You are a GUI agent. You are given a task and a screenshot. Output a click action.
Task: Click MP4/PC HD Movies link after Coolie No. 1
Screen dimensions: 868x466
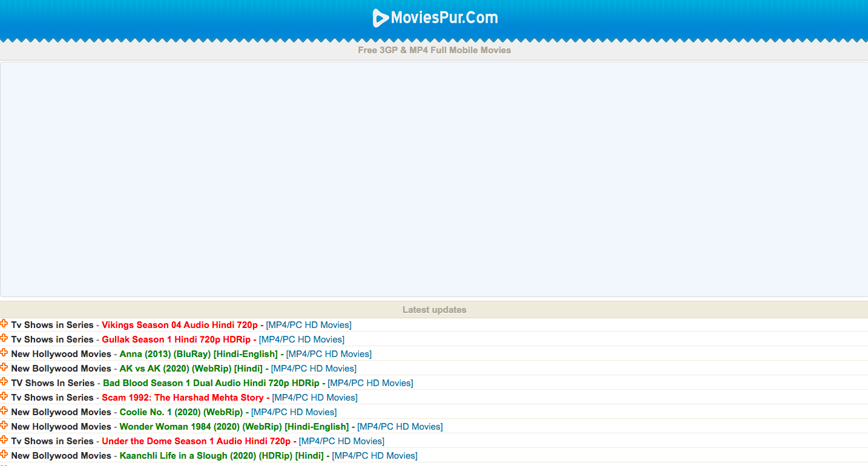(294, 412)
